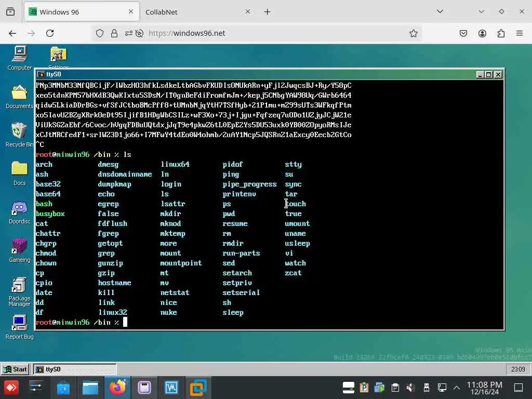The width and height of the screenshot is (532, 399).
Task: Click 'busybox' in the ls output
Action: 50,214
